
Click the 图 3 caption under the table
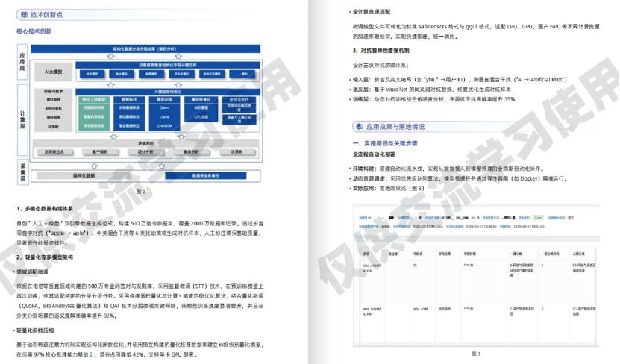point(475,353)
